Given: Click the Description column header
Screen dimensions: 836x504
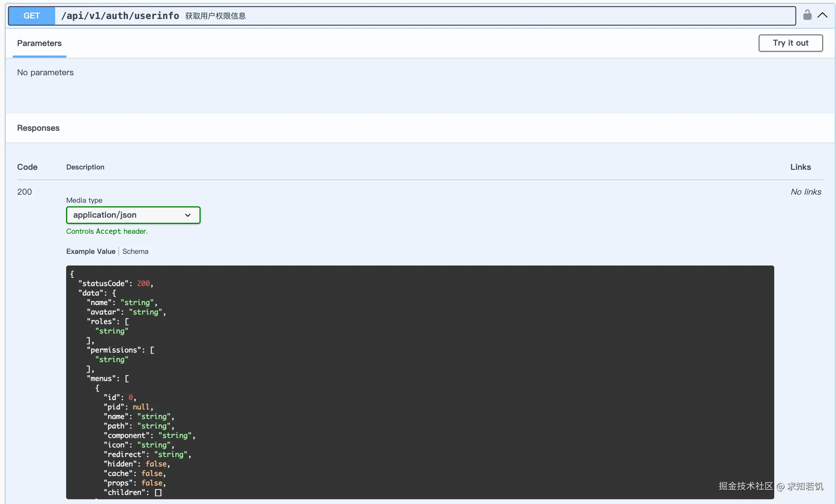Looking at the screenshot, I should [85, 167].
